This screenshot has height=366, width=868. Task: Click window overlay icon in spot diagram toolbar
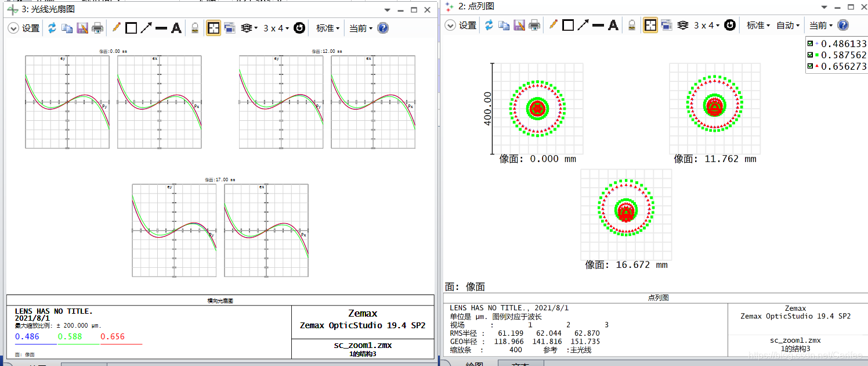tap(667, 26)
